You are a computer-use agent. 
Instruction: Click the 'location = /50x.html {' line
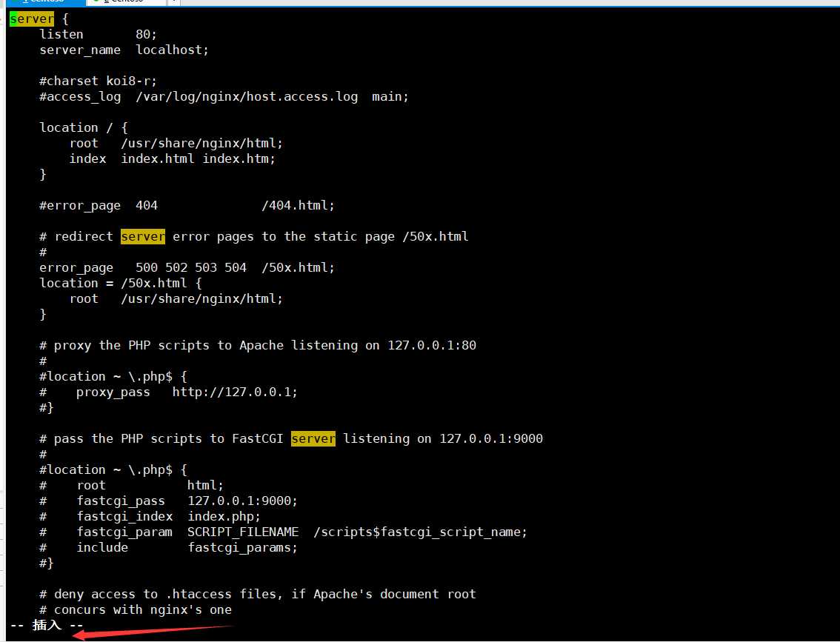tap(121, 283)
